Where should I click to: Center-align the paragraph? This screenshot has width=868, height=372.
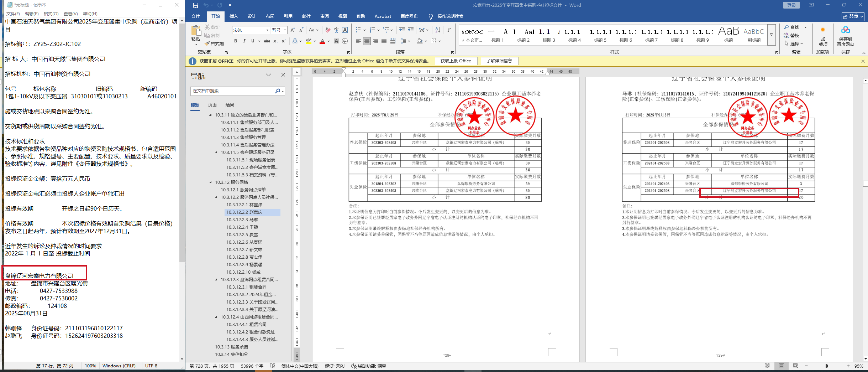pos(367,41)
